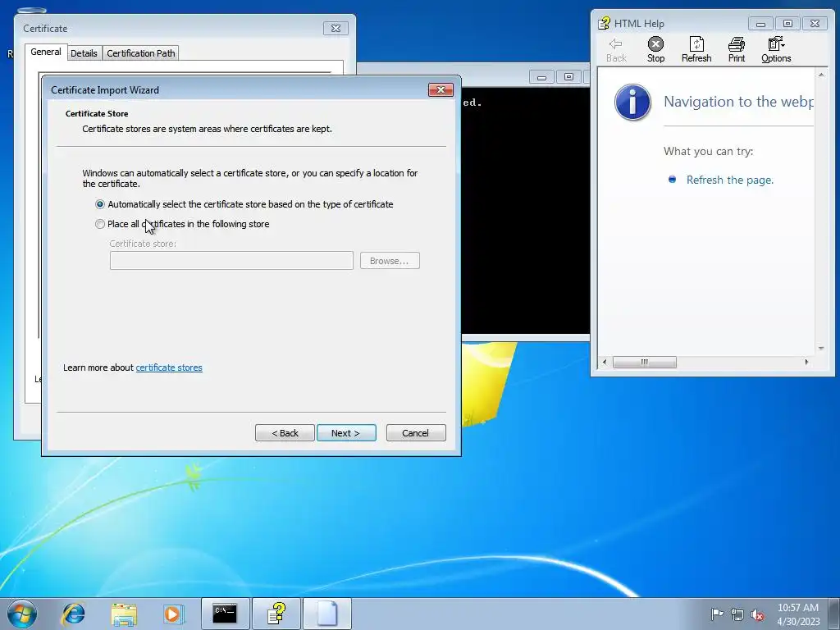
Task: Click the Certificate Store heading
Action: pyautogui.click(x=97, y=113)
